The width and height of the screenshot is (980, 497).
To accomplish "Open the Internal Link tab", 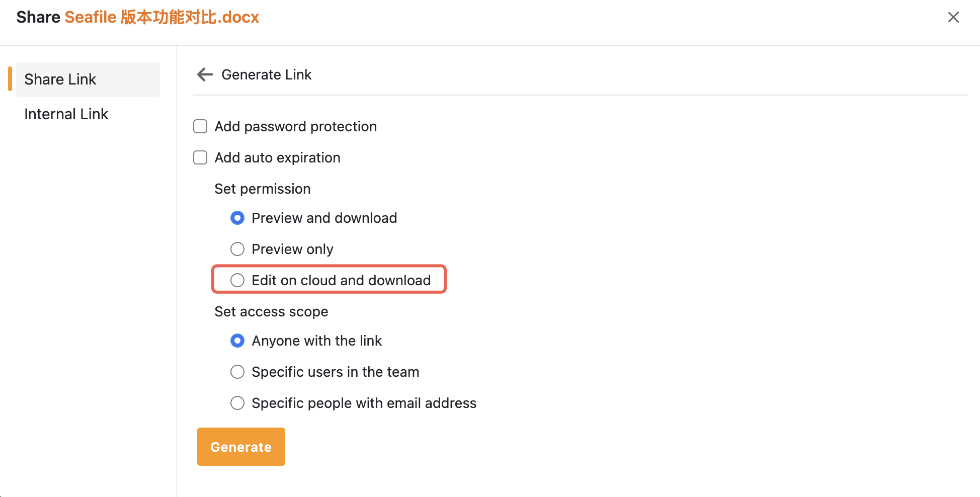I will pyautogui.click(x=66, y=114).
